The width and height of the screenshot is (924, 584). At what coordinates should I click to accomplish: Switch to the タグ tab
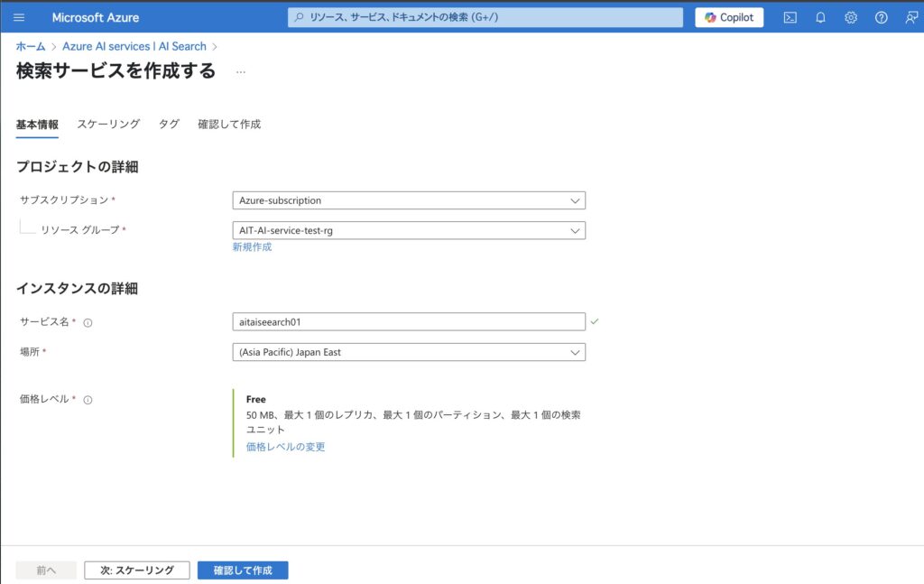(x=169, y=125)
